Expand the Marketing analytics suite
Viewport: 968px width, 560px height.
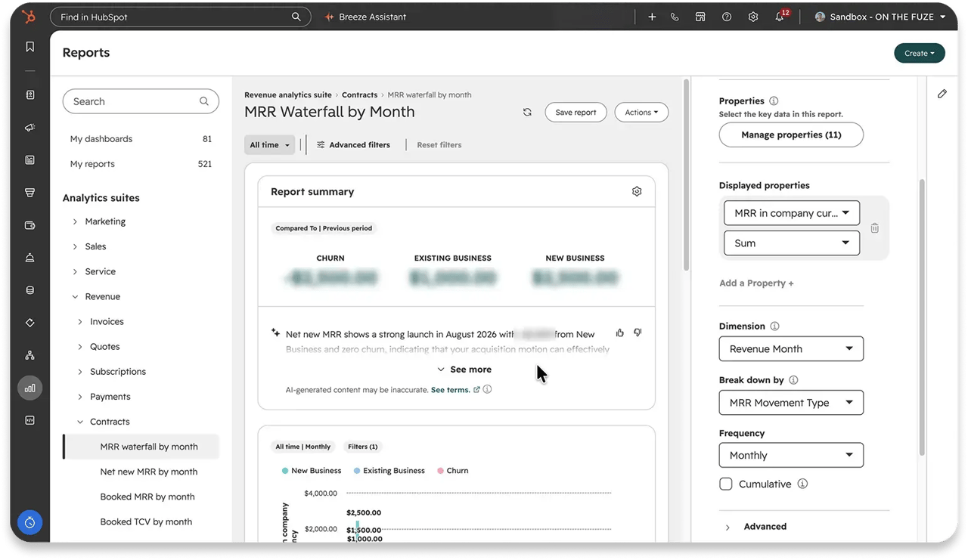100,221
